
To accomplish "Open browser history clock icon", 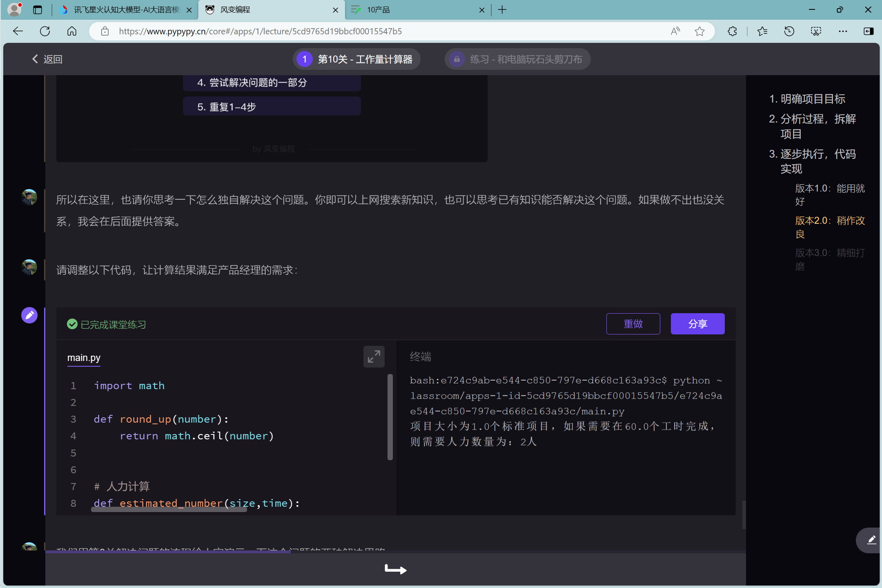I will [789, 31].
